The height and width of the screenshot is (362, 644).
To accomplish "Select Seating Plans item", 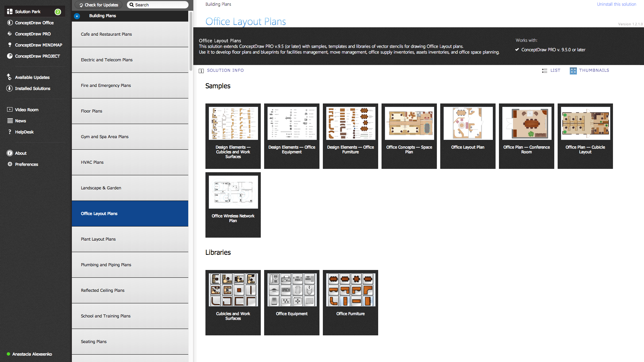I will tap(130, 342).
